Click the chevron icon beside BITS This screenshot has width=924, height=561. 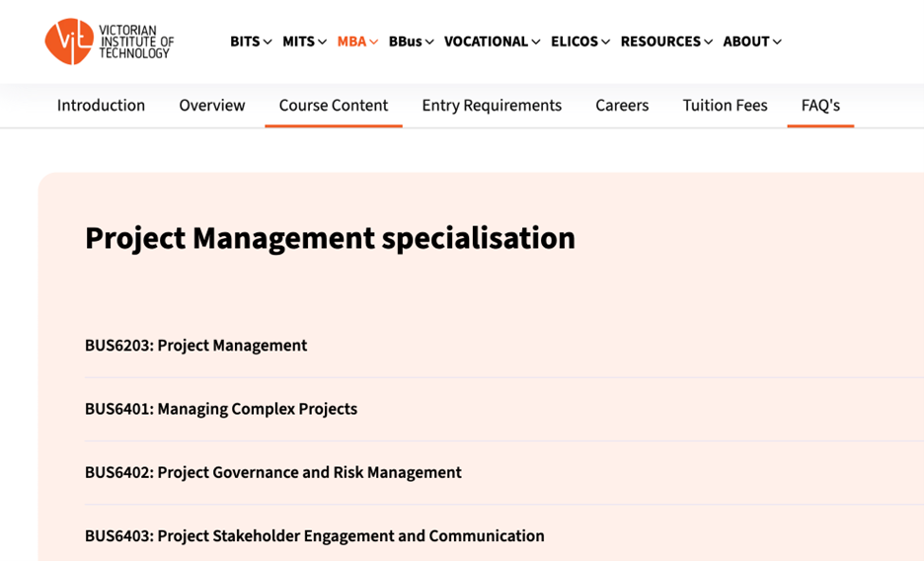tap(268, 42)
